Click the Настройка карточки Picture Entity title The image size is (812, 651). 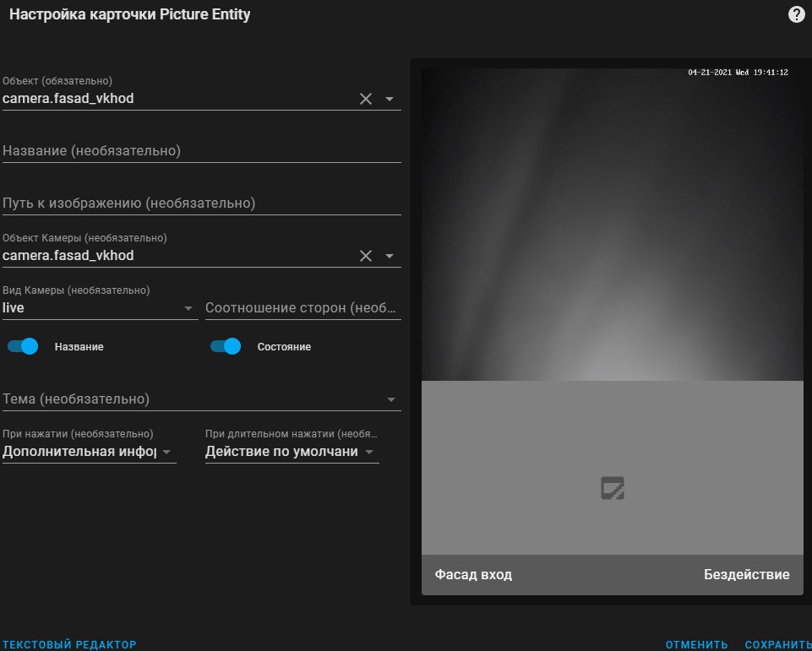point(130,14)
